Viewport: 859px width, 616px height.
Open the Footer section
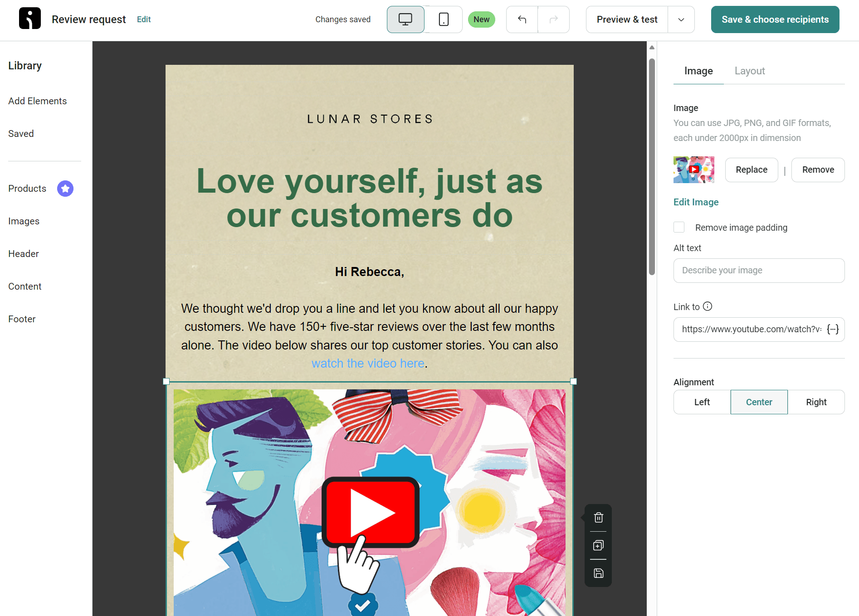22,319
